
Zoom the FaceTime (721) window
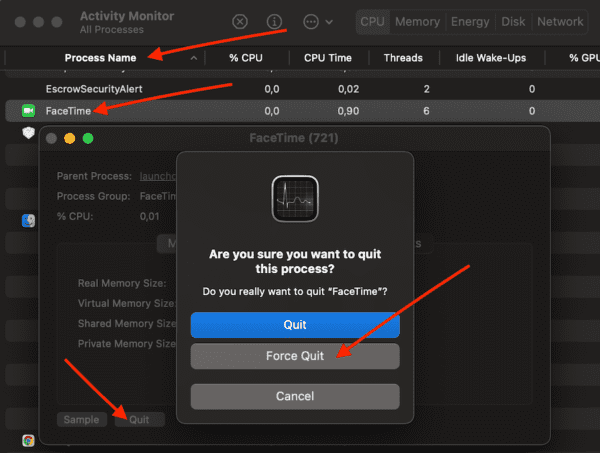pyautogui.click(x=88, y=138)
